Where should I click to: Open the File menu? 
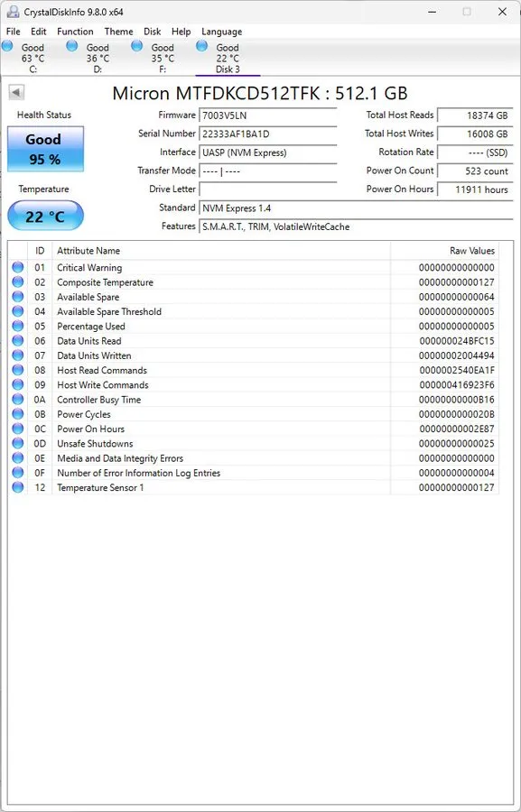coord(14,32)
